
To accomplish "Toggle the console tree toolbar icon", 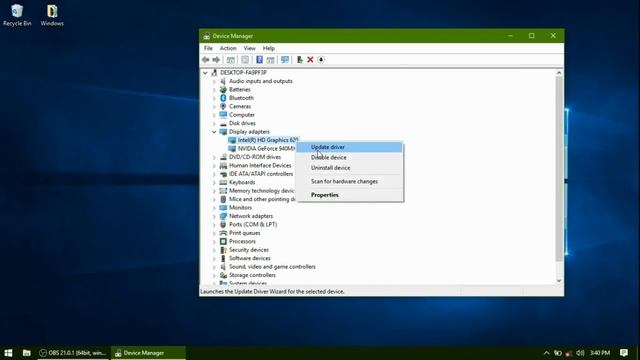I will coord(231,60).
